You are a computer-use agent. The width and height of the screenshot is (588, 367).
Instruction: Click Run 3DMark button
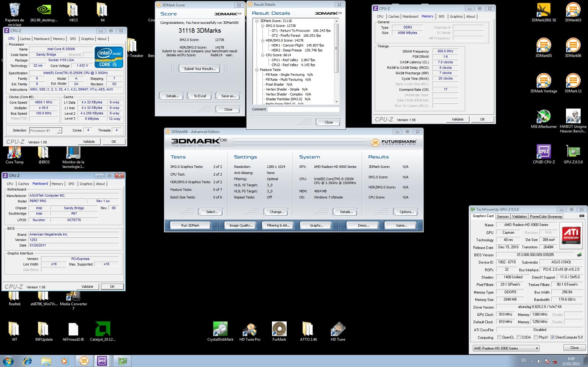coord(190,225)
